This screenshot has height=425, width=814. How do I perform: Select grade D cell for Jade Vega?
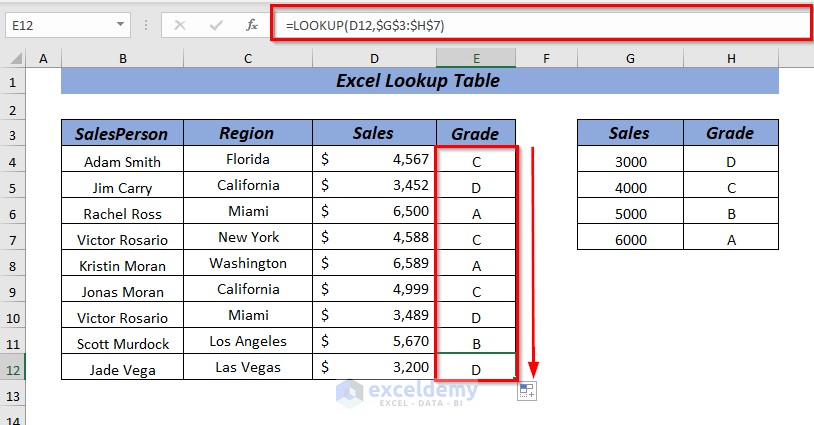tap(476, 367)
